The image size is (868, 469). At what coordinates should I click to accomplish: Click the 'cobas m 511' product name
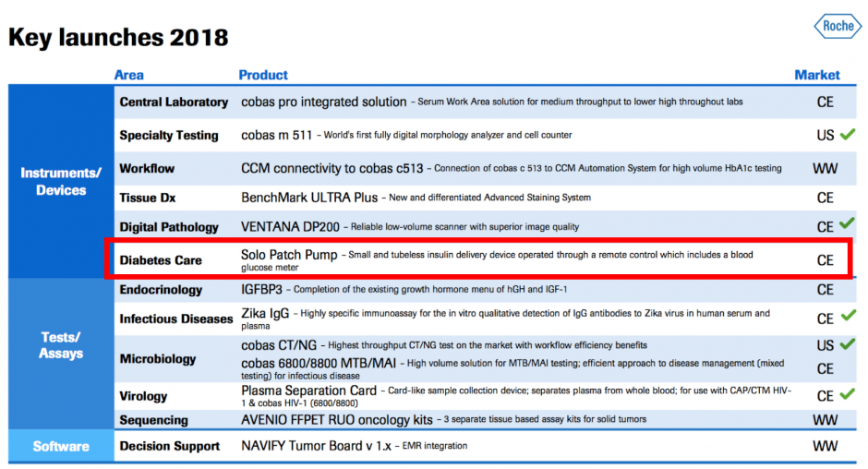click(277, 135)
